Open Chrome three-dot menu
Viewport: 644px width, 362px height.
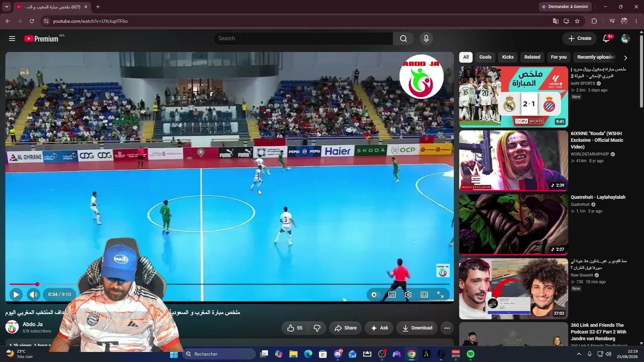[637, 21]
